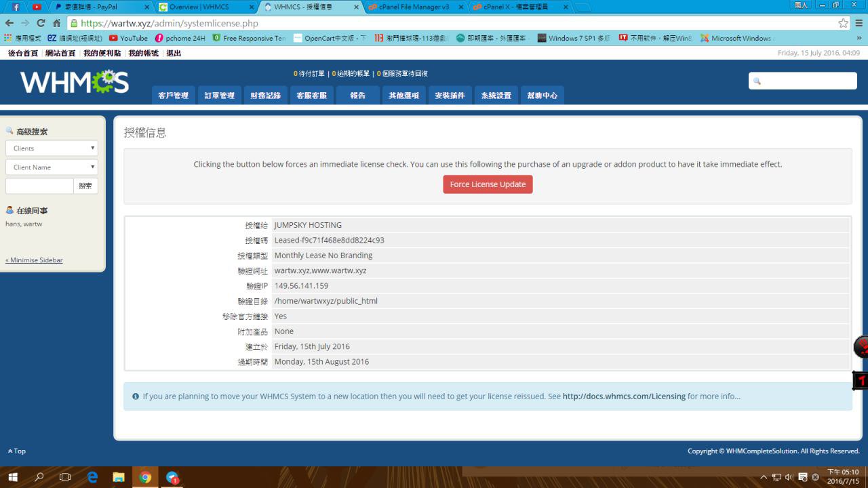
Task: Switch to Chrome on the taskbar
Action: coord(145,477)
